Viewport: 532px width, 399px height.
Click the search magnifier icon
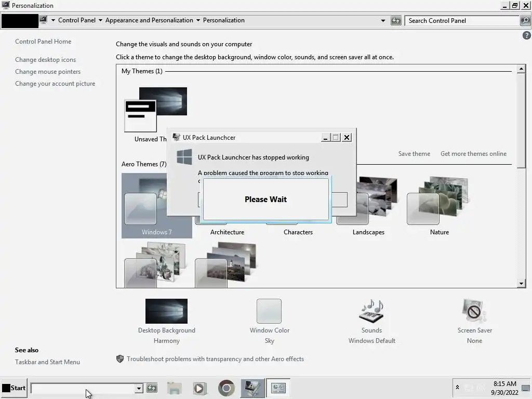[525, 21]
